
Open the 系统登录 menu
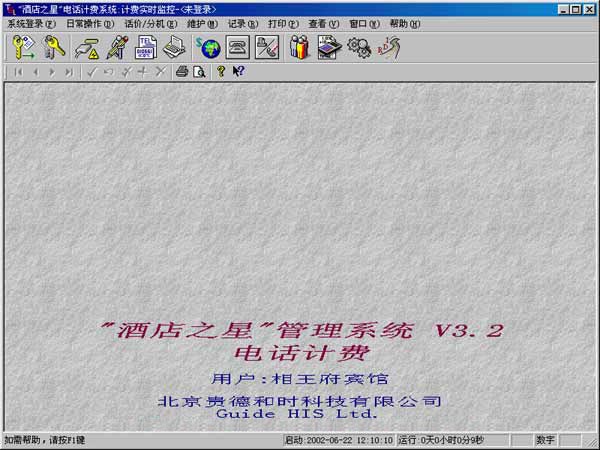click(x=32, y=24)
